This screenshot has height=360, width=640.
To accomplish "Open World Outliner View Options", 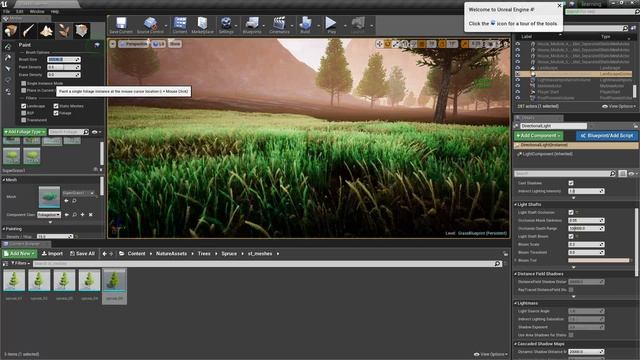I will [619, 106].
